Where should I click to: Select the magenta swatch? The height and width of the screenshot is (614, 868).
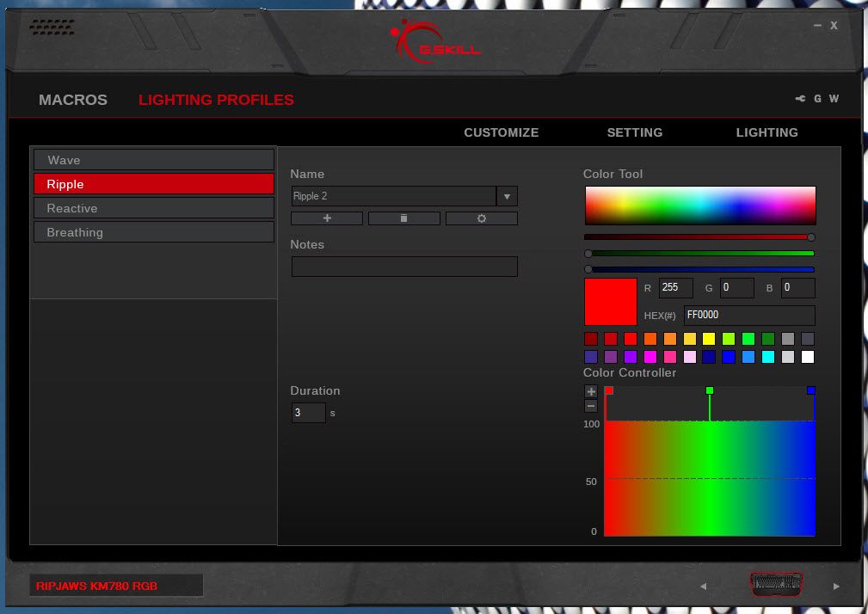tap(649, 357)
